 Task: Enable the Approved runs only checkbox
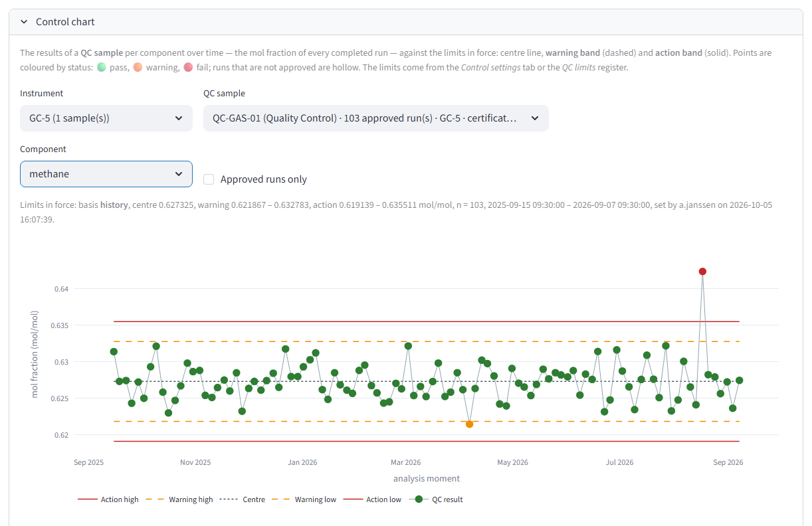click(209, 179)
